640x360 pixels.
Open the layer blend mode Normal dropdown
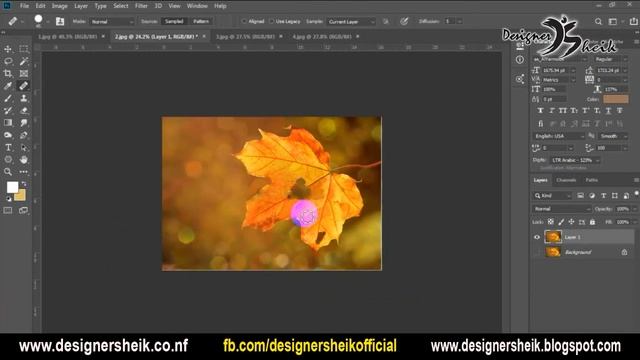[562, 209]
